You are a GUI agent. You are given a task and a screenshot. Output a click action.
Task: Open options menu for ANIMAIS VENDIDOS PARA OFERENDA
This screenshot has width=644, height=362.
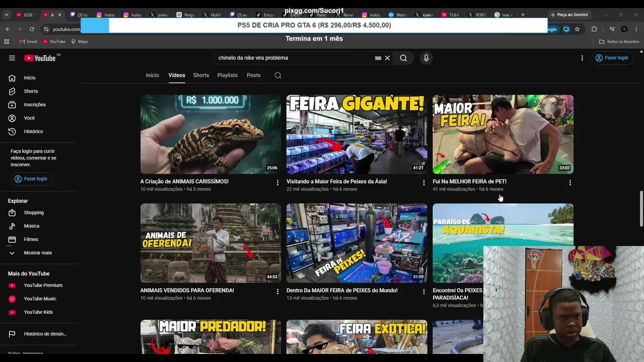(x=277, y=292)
